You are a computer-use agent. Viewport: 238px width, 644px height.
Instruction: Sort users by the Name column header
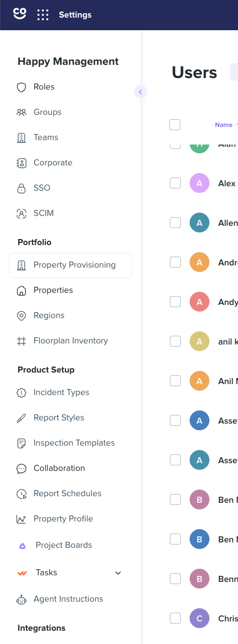[224, 125]
